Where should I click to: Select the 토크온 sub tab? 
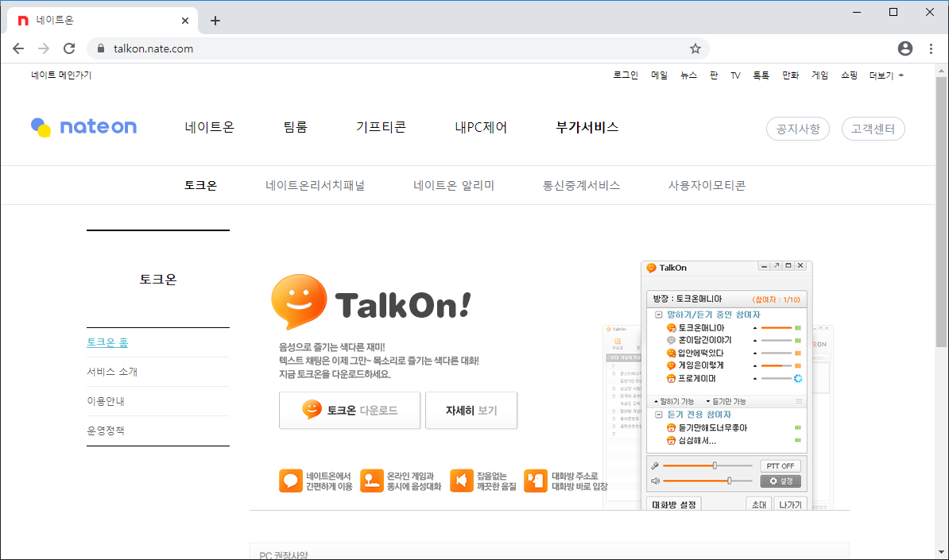click(x=200, y=185)
